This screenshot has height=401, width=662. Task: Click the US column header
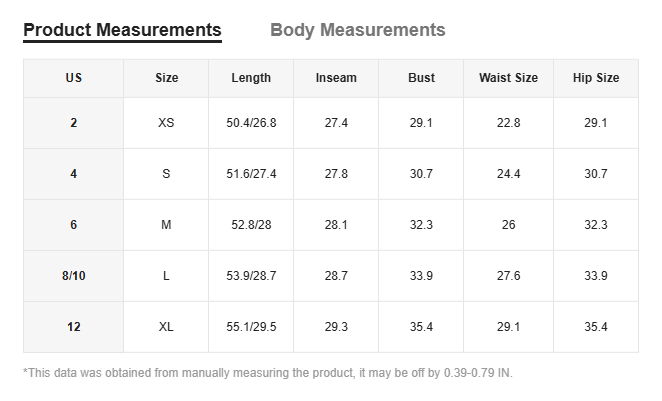(x=74, y=78)
